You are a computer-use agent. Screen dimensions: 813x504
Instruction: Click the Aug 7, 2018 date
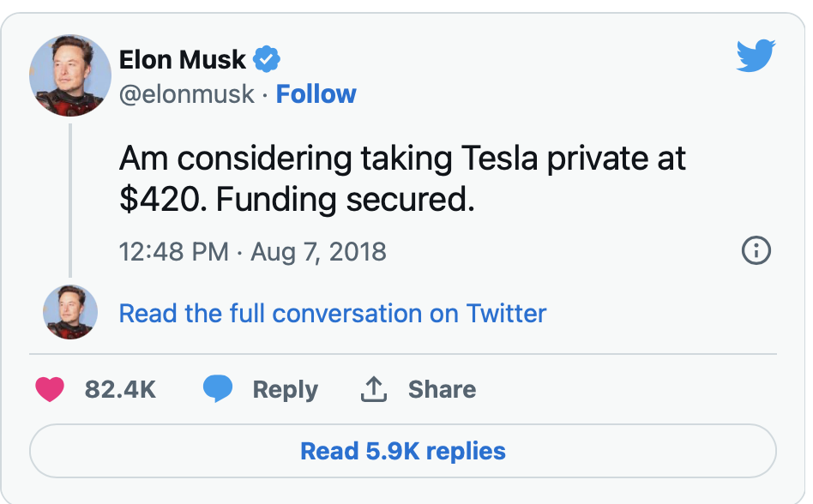pyautogui.click(x=318, y=252)
